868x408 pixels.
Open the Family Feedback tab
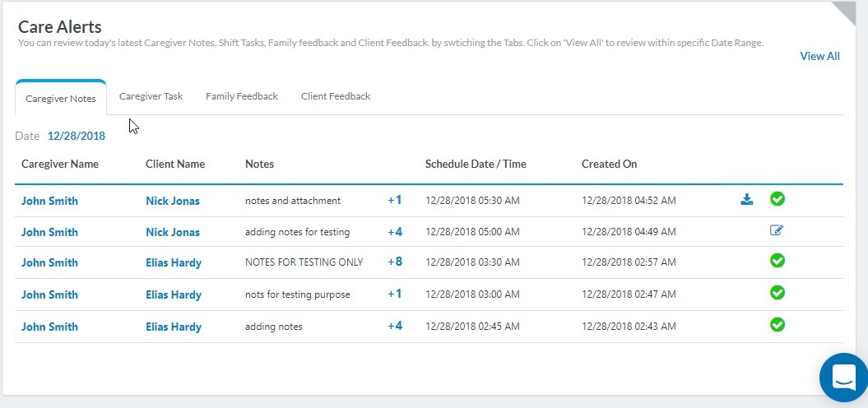point(242,96)
